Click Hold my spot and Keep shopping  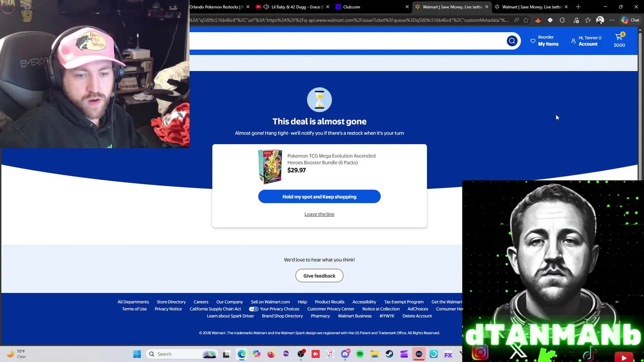[x=319, y=197]
